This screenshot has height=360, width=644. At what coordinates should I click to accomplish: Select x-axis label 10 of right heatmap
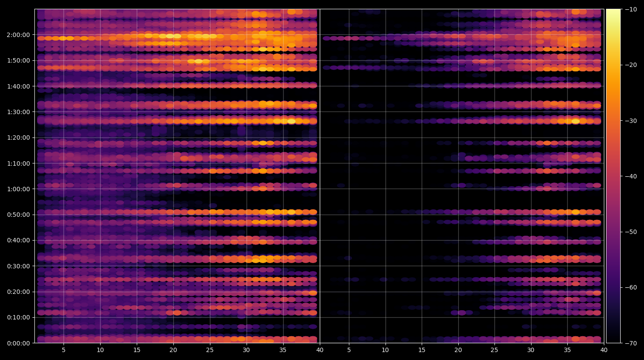coord(386,350)
